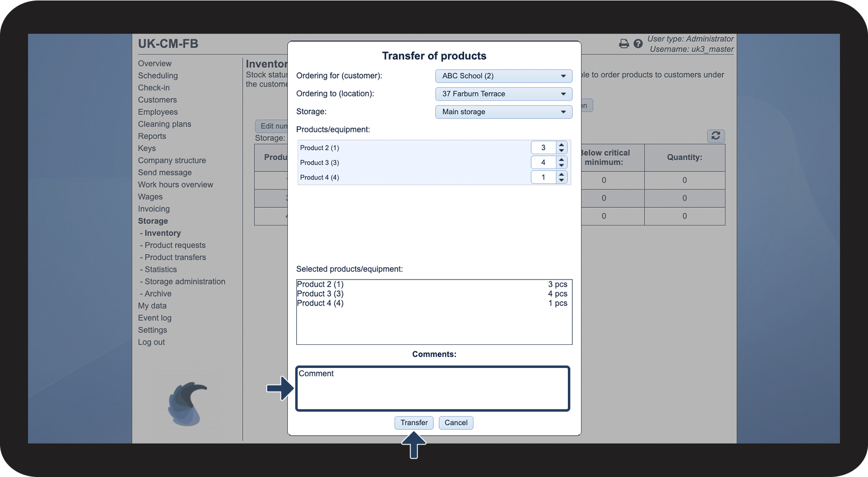
Task: Click the Transfer button
Action: point(414,423)
